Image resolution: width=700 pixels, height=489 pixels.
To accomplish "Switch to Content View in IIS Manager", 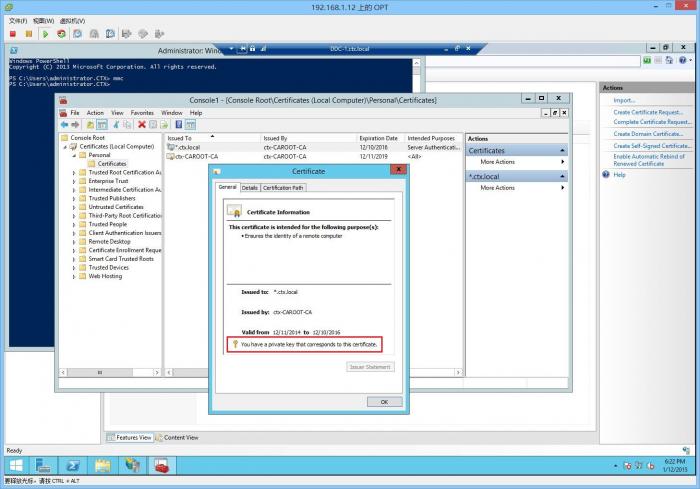I will (x=177, y=438).
